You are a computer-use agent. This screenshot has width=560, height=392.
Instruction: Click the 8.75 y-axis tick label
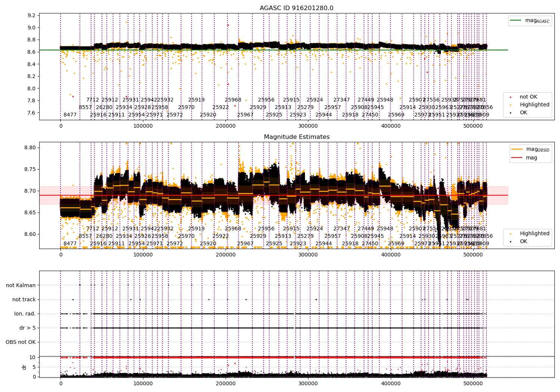coord(30,169)
